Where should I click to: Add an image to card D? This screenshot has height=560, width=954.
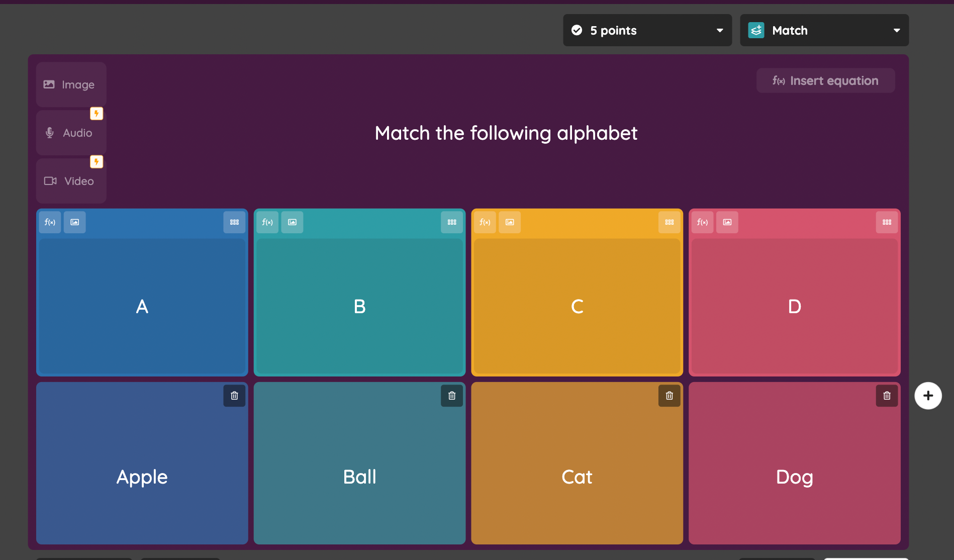pos(727,222)
